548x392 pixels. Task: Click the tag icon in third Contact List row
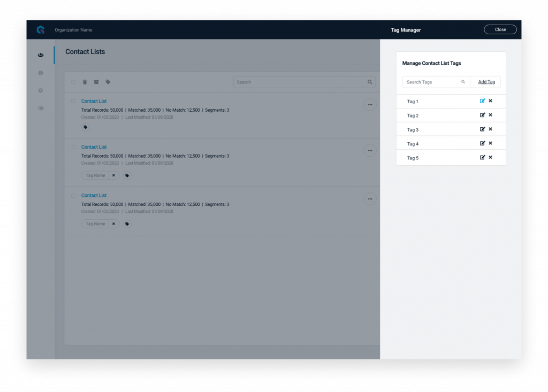127,224
